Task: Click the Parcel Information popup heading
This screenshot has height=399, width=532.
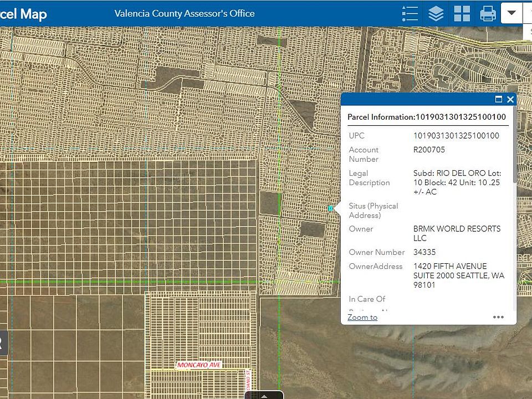Action: click(427, 117)
